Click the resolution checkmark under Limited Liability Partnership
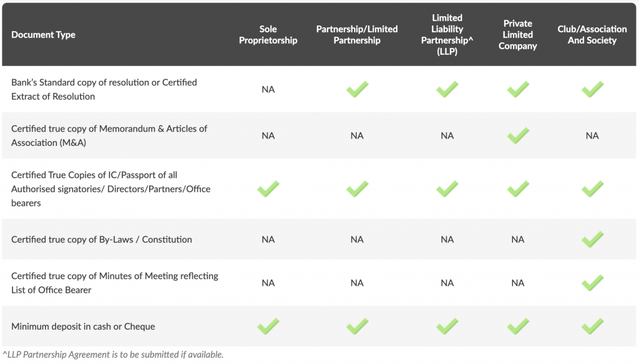 [x=447, y=89]
